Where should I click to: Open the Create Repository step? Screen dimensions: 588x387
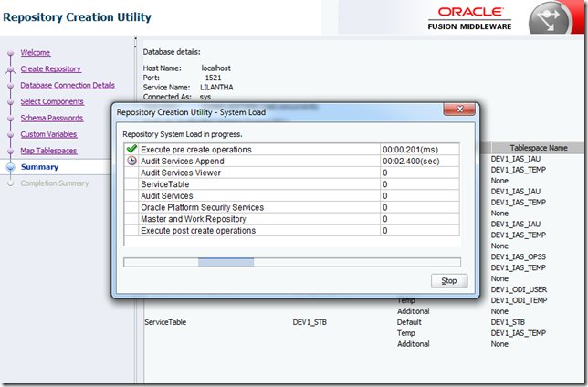coord(50,69)
